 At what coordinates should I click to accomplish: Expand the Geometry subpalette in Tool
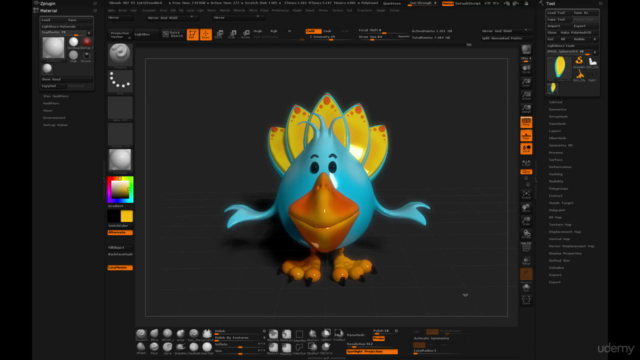point(558,109)
